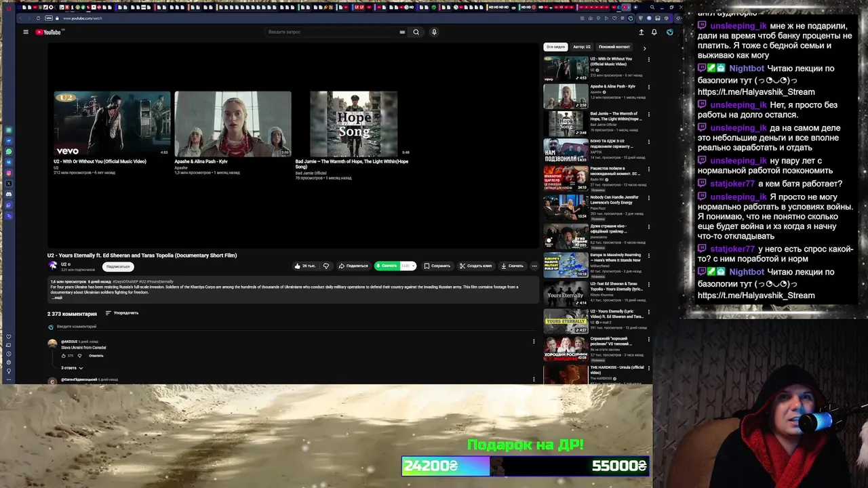This screenshot has height=488, width=868.
Task: Open the YouTube hamburger guide menu
Action: click(26, 32)
